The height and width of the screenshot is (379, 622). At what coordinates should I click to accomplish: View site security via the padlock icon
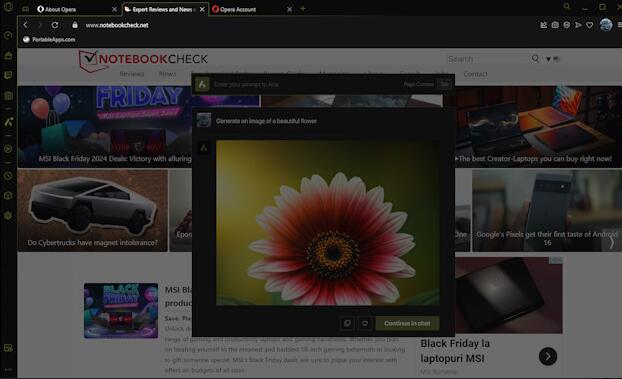(x=75, y=25)
